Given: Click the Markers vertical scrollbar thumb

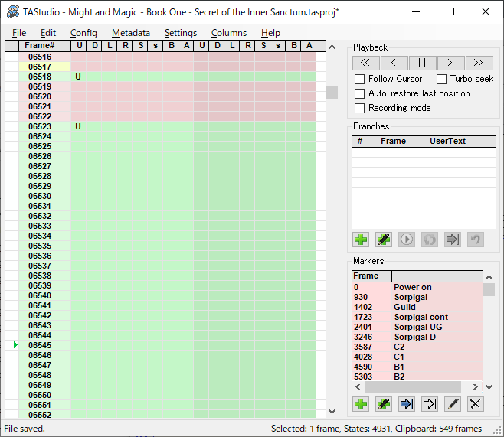Looking at the screenshot, I should [x=489, y=289].
